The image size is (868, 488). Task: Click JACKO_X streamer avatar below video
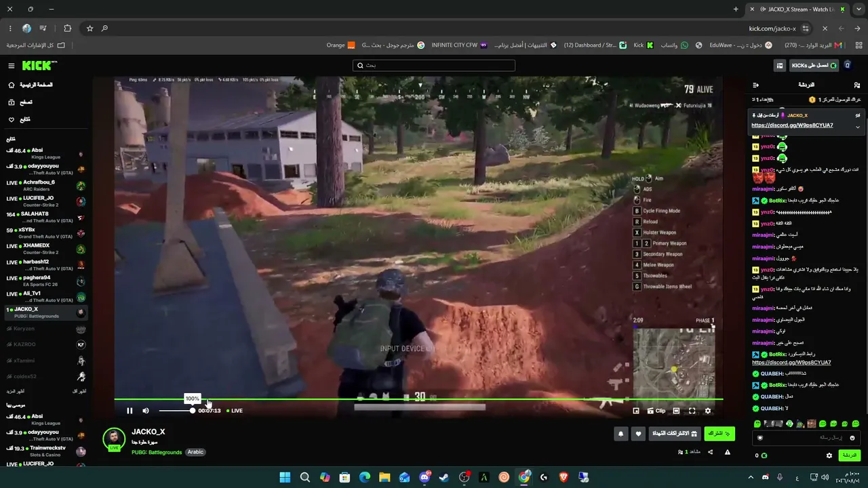tap(114, 439)
